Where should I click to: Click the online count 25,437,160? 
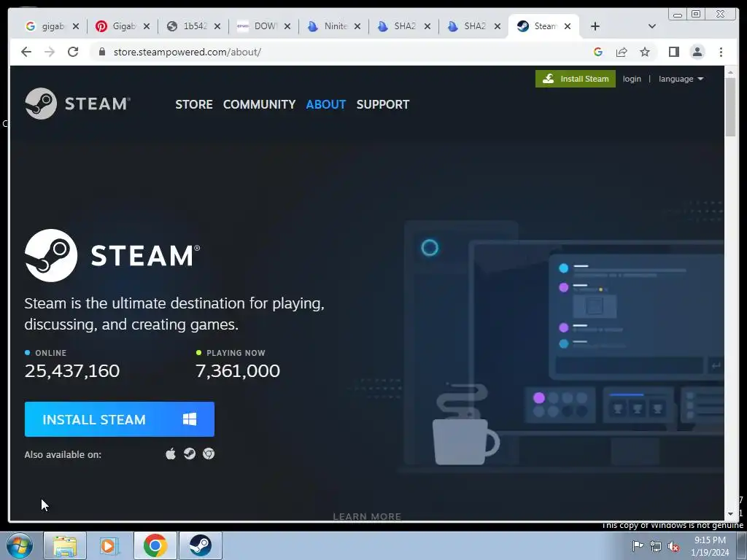(72, 370)
